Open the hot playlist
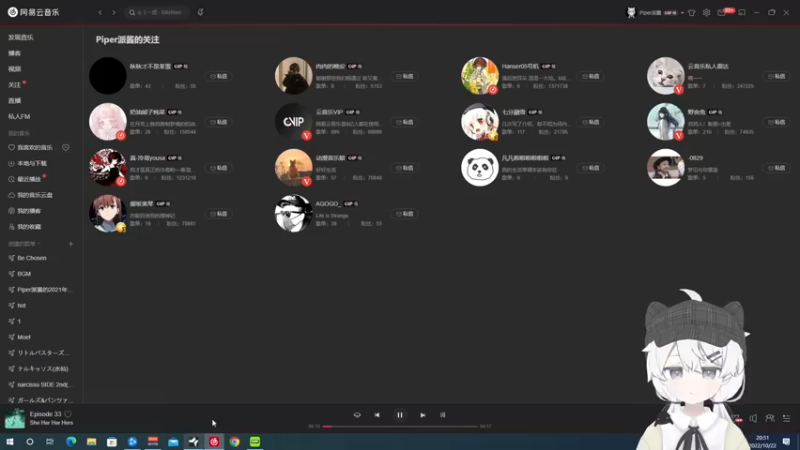The image size is (800, 450). pyautogui.click(x=21, y=306)
